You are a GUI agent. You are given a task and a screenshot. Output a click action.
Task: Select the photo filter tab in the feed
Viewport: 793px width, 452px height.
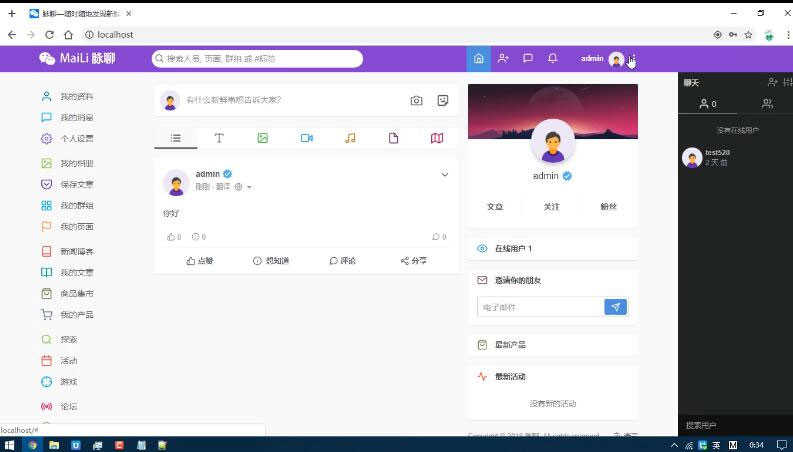[262, 138]
